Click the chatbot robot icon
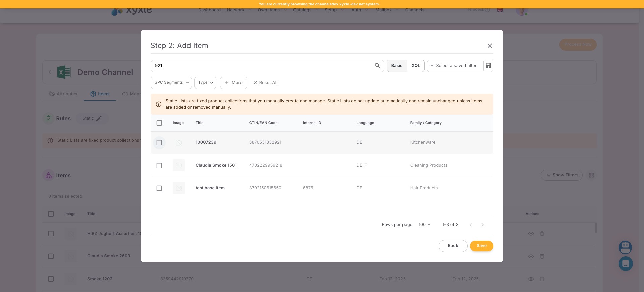Screen dimensions: 644x292 (x=625, y=248)
